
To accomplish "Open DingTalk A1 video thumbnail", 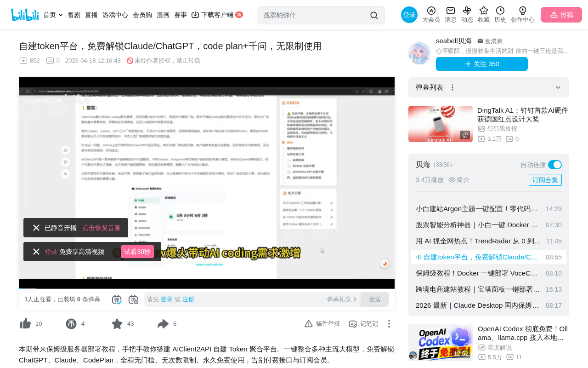I will [x=441, y=124].
